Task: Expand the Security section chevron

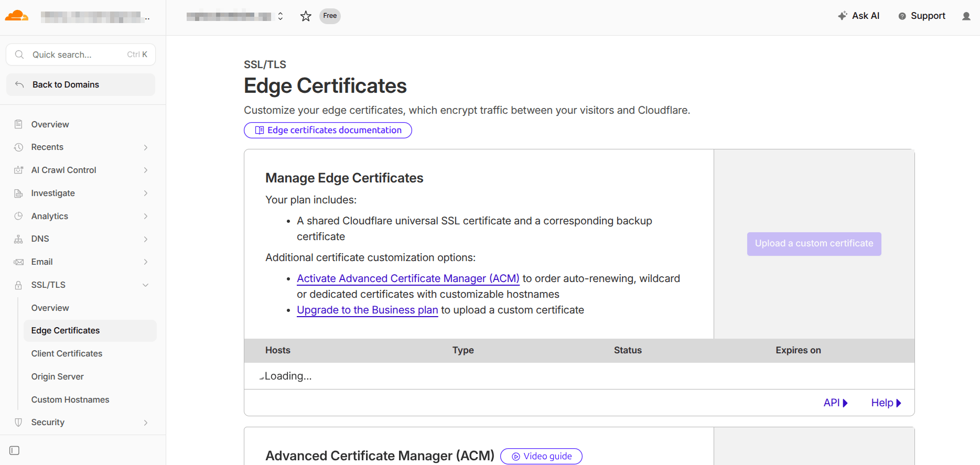Action: tap(146, 422)
